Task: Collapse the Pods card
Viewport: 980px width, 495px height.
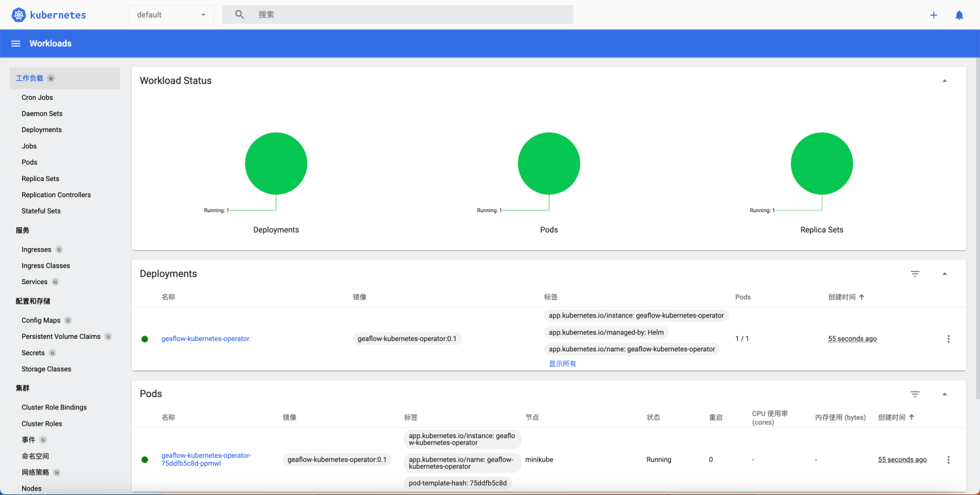Action: click(944, 394)
